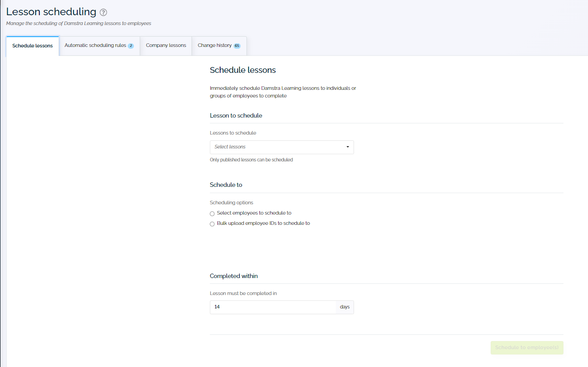
Task: Open the Company lessons tab
Action: [x=166, y=45]
